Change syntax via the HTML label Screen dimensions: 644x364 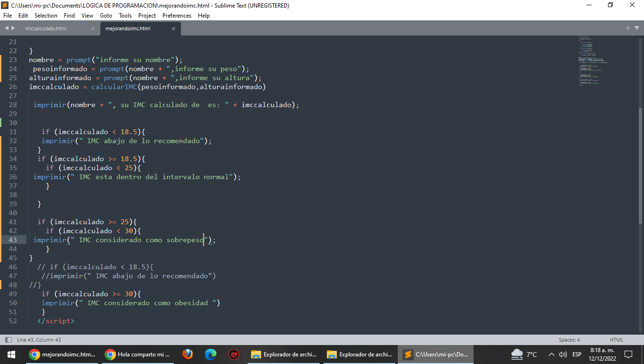click(x=617, y=340)
